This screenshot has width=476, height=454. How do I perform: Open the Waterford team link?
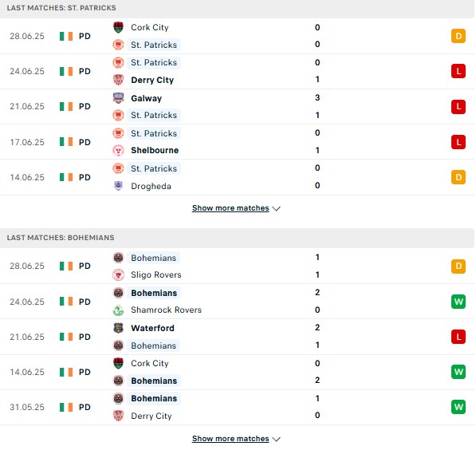pos(152,328)
